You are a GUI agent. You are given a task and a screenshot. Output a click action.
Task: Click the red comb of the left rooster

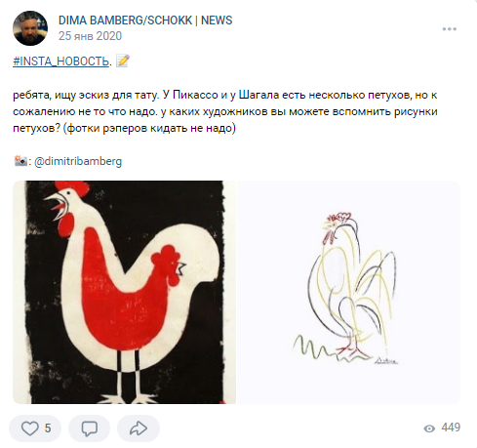click(x=72, y=188)
